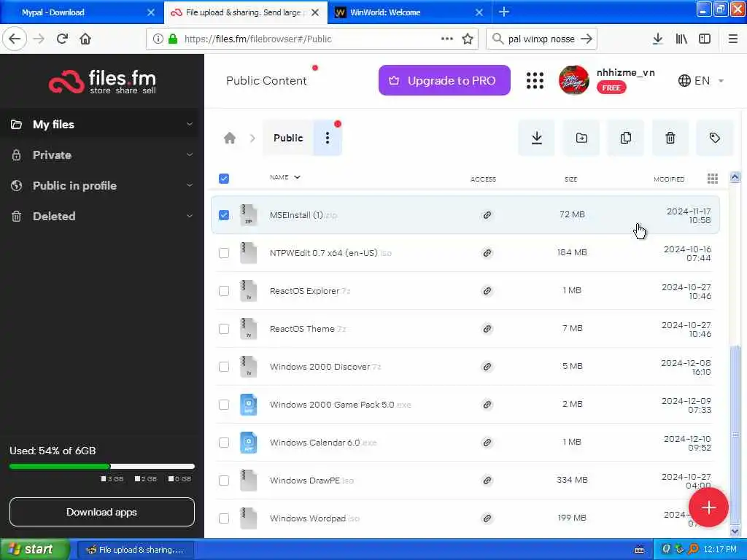Check the NTPWEdit 0.7 x64 checkbox
Viewport: 747px width, 560px height.
[224, 253]
